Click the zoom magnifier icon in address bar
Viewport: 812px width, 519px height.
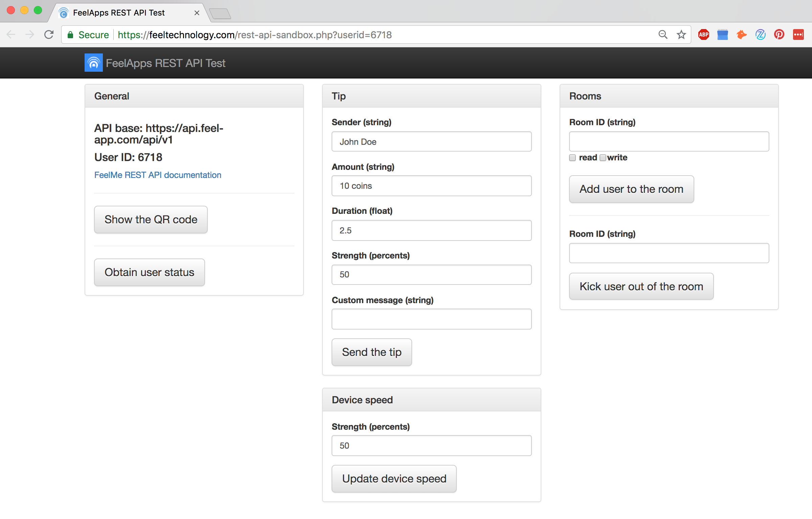[663, 35]
